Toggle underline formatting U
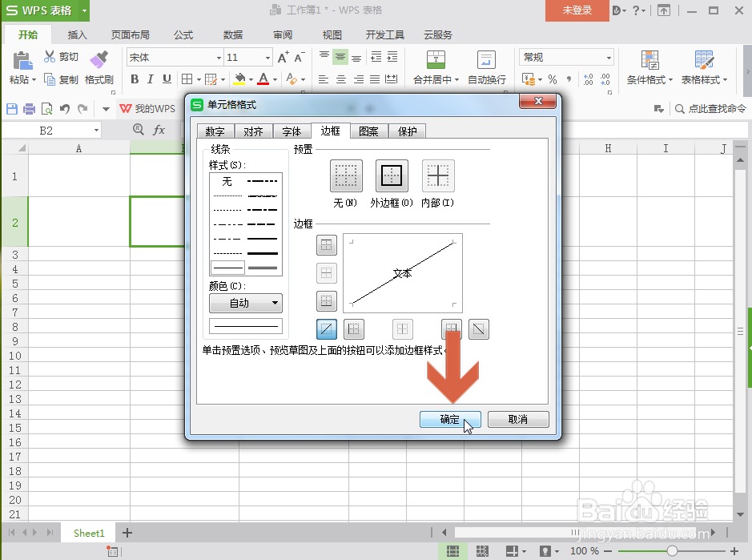752x560 pixels. [x=167, y=79]
